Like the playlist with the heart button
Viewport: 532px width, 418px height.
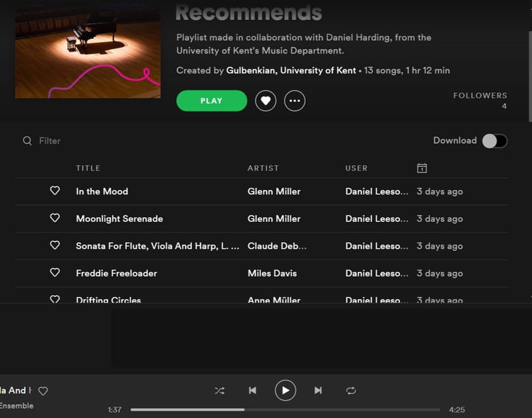[x=265, y=101]
